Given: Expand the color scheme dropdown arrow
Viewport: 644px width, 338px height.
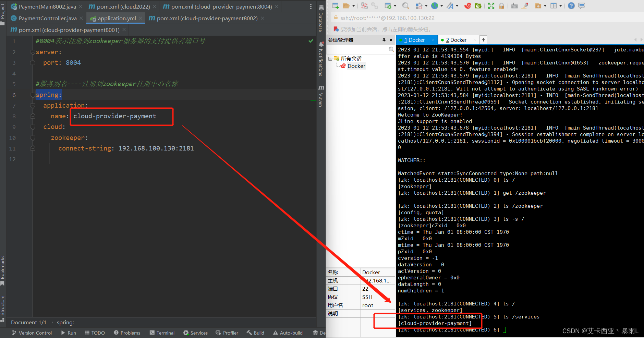Looking at the screenshot, I should (x=426, y=6).
